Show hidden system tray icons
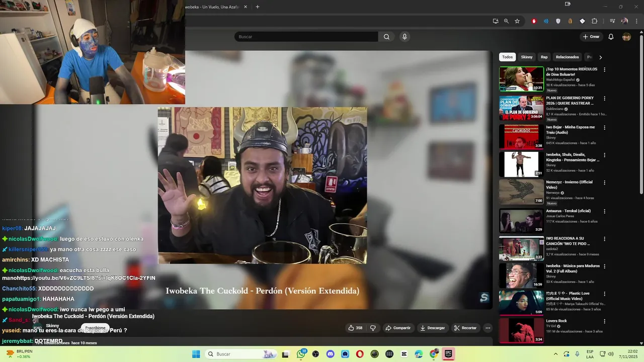This screenshot has height=362, width=644. pos(555,354)
